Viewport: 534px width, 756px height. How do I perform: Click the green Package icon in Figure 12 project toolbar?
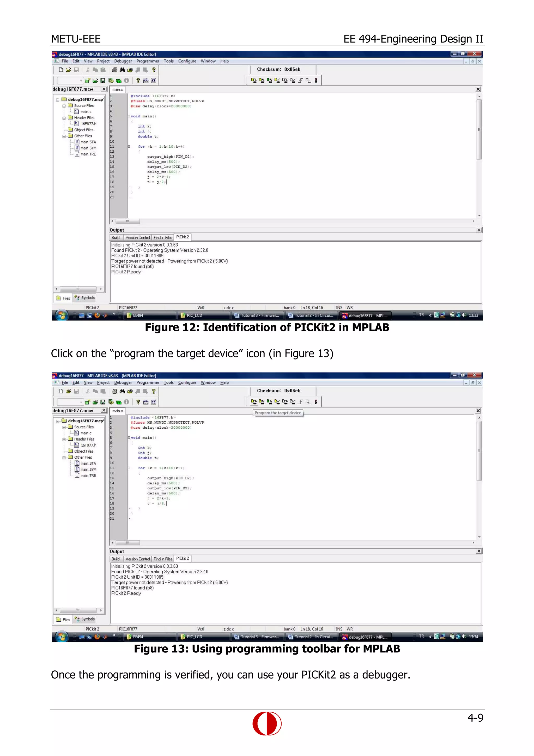(119, 80)
